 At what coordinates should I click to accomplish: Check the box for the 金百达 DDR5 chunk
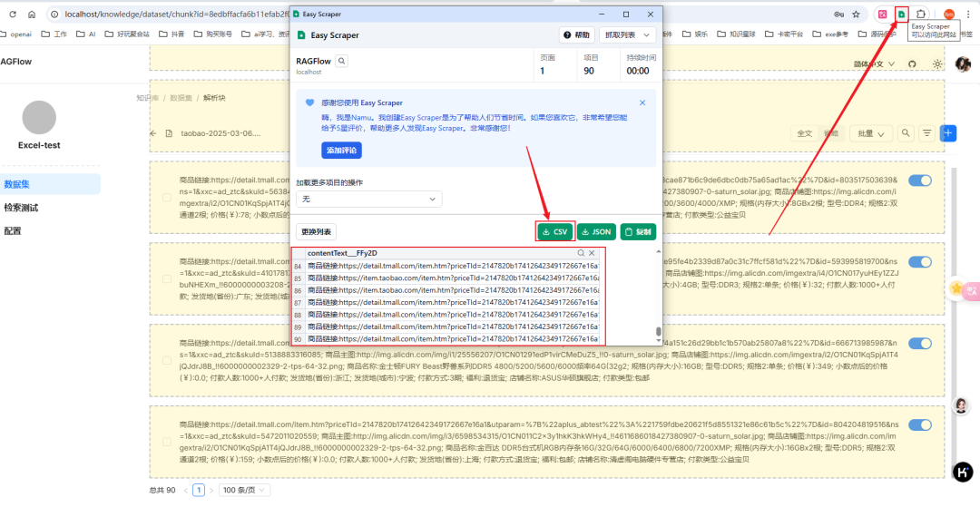[167, 442]
